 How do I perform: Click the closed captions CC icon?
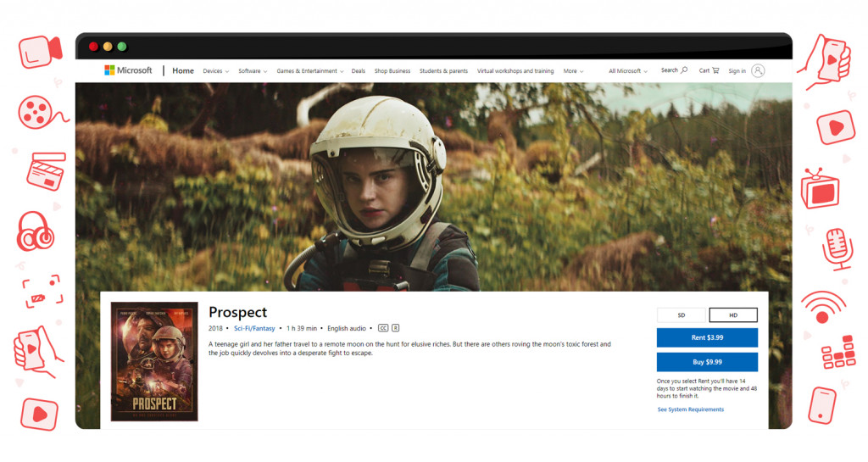(383, 328)
